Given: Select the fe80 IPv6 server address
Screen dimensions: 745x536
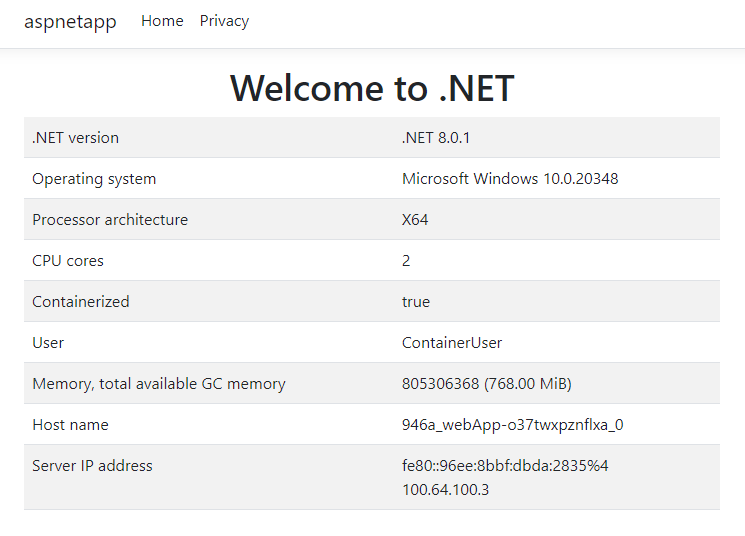Looking at the screenshot, I should (x=505, y=466).
